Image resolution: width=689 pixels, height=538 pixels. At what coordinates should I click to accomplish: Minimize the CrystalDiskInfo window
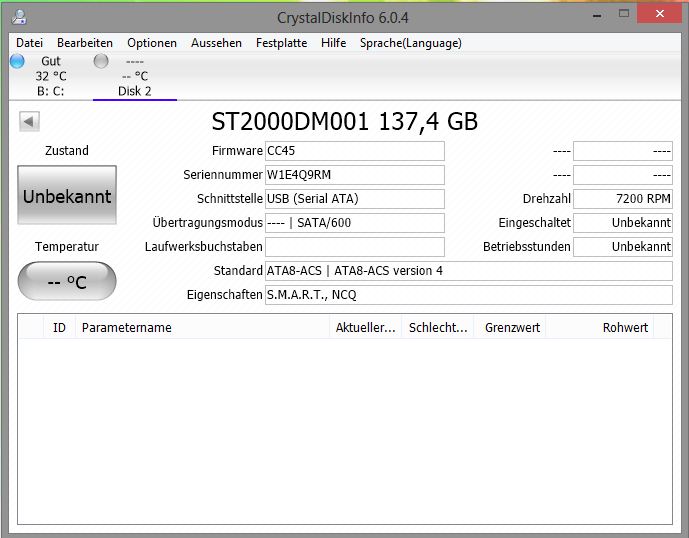[x=597, y=15]
